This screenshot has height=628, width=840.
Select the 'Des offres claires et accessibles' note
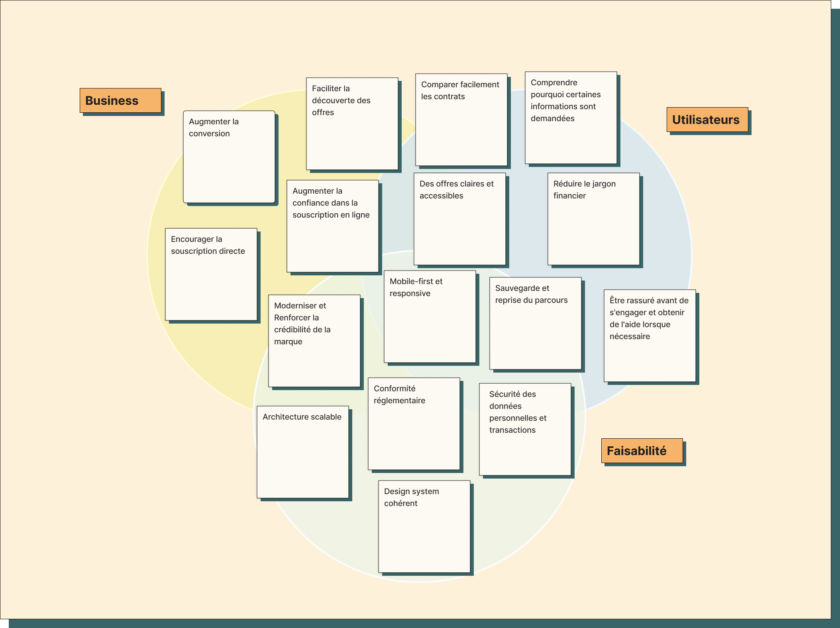[460, 219]
